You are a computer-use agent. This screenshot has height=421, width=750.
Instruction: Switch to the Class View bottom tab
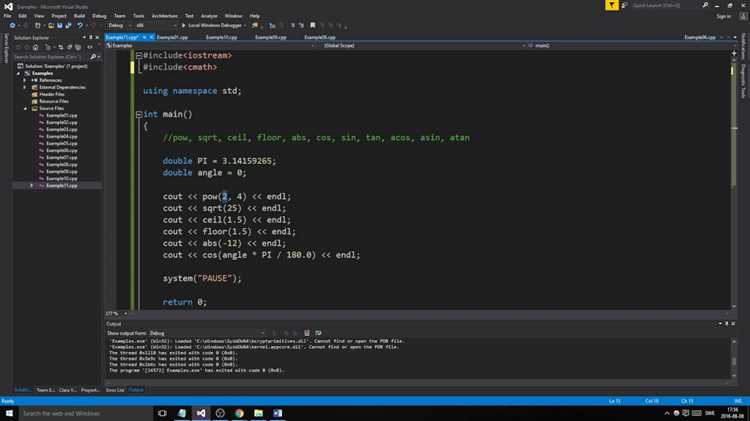coord(67,390)
